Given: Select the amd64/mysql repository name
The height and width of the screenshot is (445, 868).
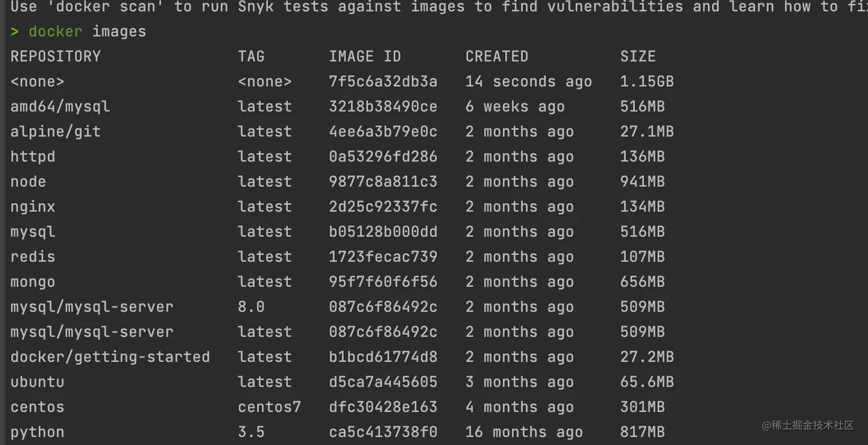Looking at the screenshot, I should click(60, 106).
